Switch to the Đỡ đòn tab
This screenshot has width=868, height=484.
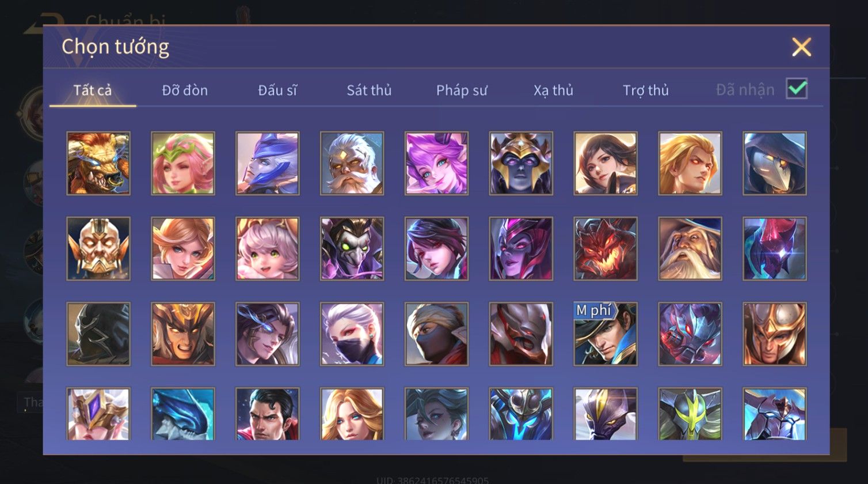pos(185,90)
